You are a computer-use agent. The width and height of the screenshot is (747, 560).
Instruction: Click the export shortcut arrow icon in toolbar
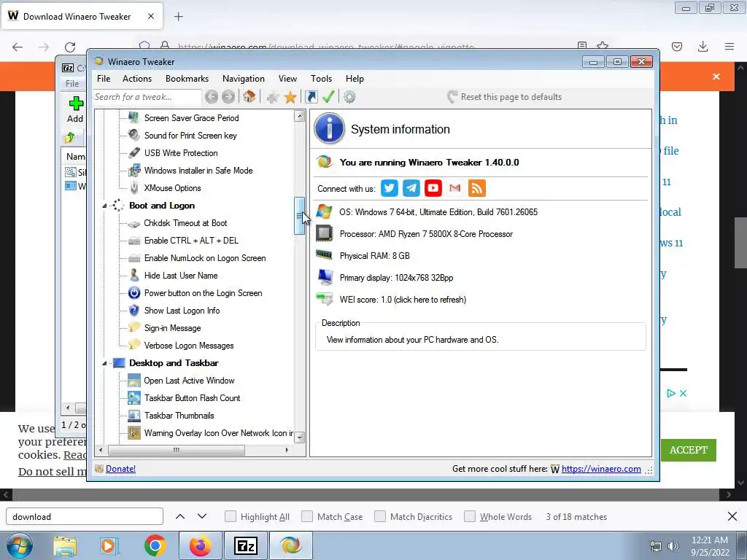point(311,97)
